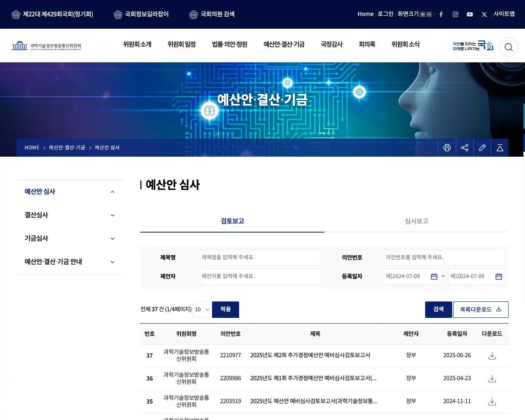
Task: Click the share page icon
Action: [x=465, y=148]
